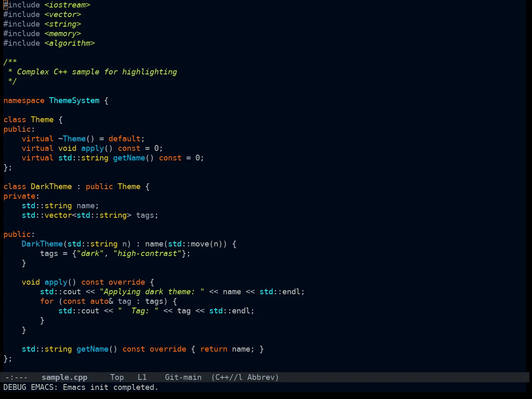Click the comment 'Complex C++ sample for highlighting'
Screen dimensions: 532x399
[97, 72]
